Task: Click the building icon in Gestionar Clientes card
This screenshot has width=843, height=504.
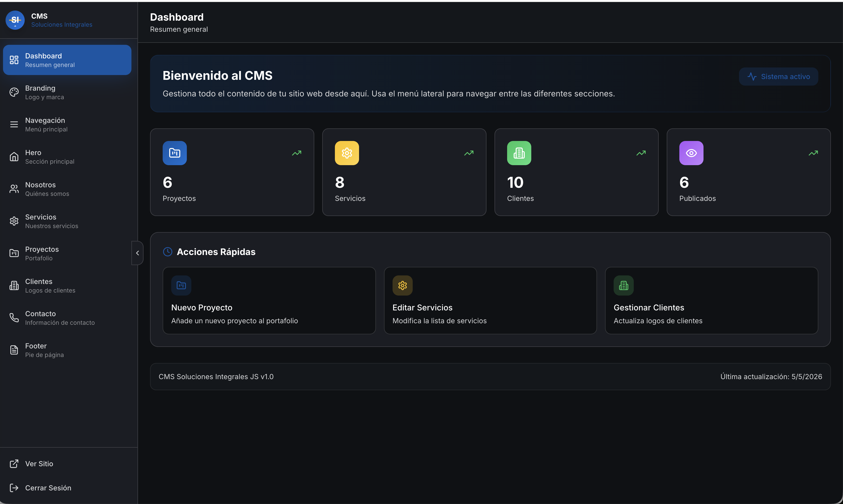Action: click(624, 286)
